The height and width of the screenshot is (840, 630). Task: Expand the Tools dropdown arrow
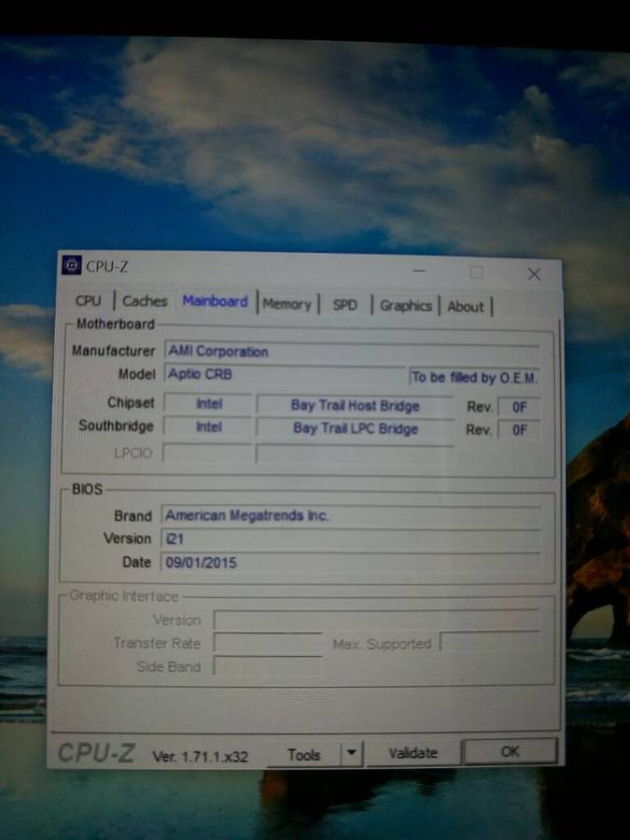click(x=352, y=753)
